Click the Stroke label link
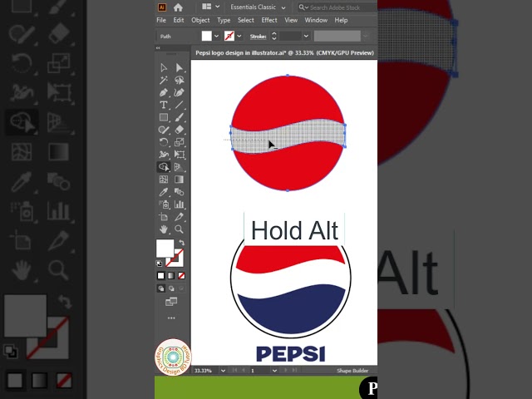 click(x=259, y=37)
